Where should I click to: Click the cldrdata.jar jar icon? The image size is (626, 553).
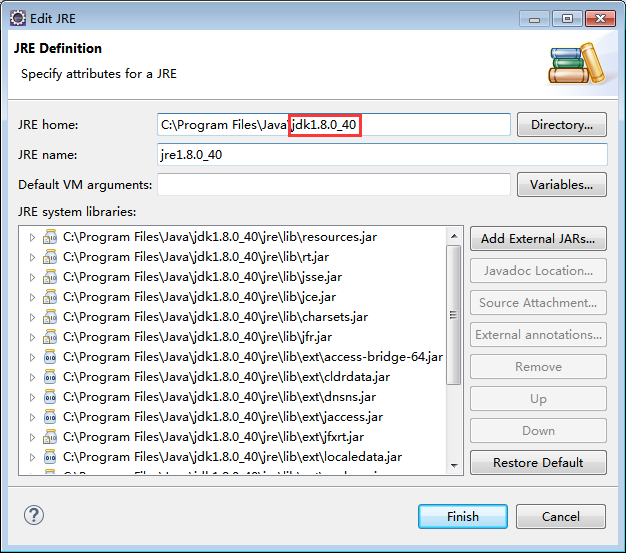pos(50,377)
